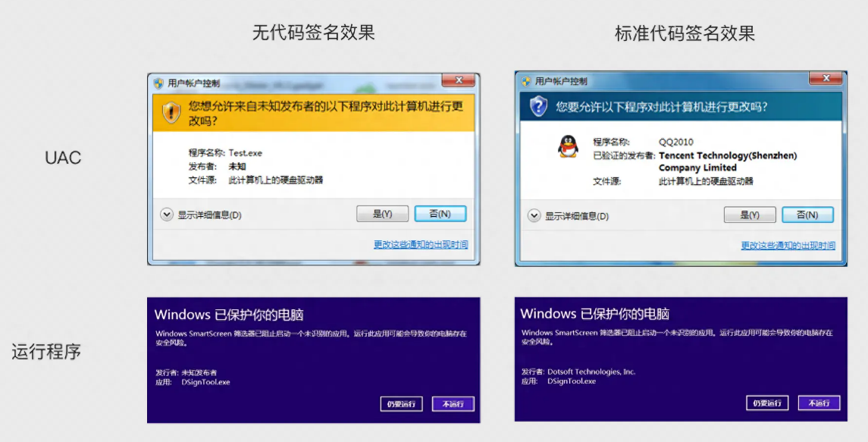The image size is (868, 442).
Task: Click the Tencent Technology verified publisher name
Action: [728, 155]
